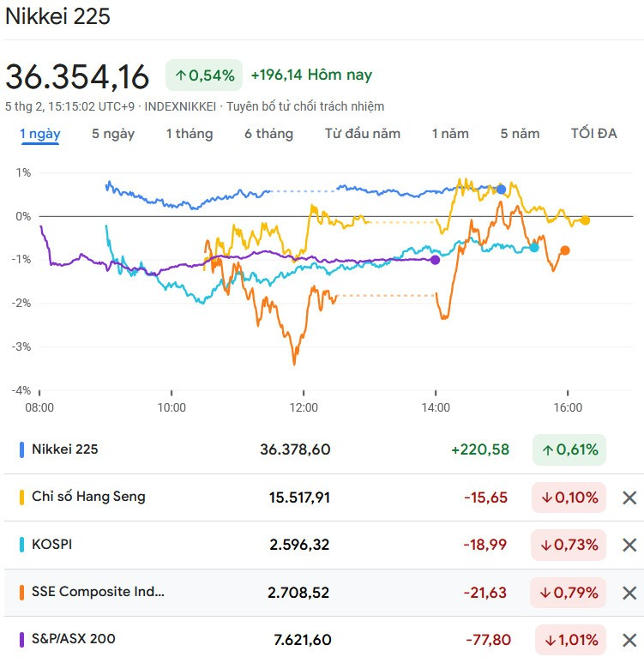Viewport: 644px width, 663px height.
Task: Remove KOSPI from the comparison list
Action: click(x=629, y=545)
